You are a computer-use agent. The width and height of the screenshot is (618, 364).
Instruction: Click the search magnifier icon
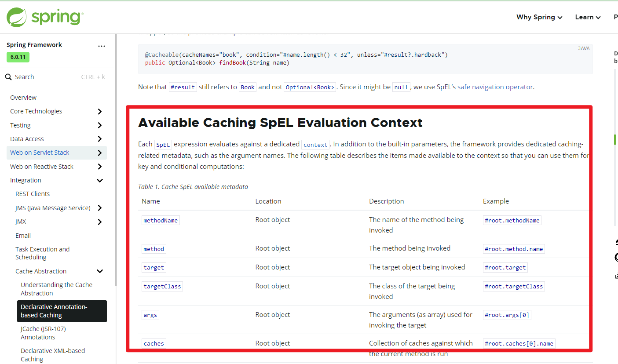(x=9, y=76)
